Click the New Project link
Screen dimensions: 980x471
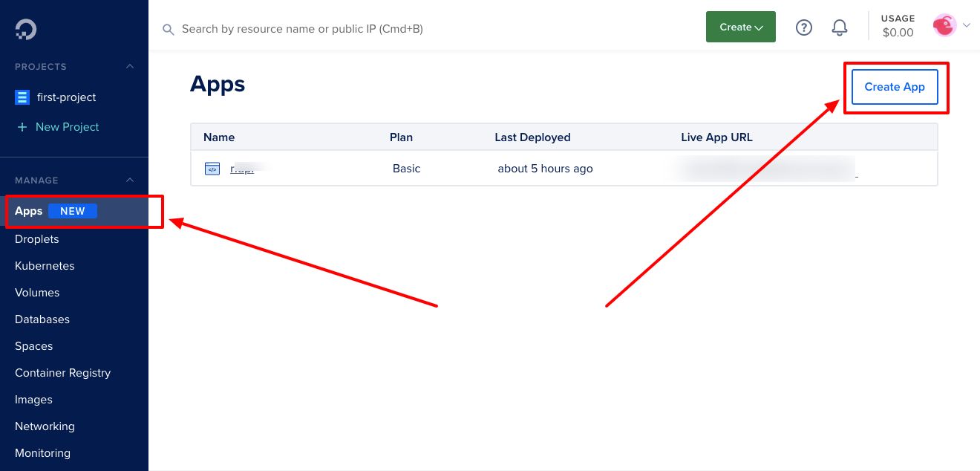[67, 127]
